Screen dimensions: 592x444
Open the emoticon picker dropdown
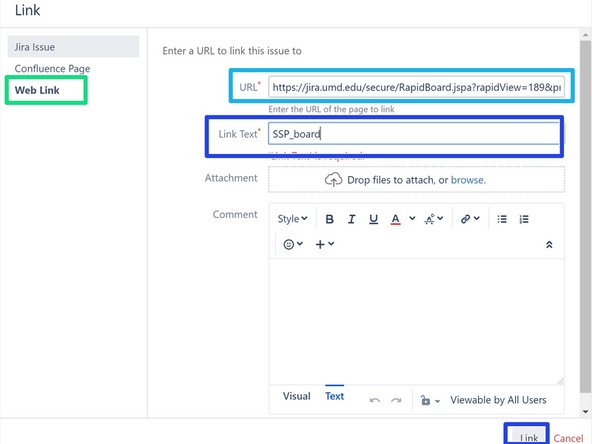(x=293, y=244)
